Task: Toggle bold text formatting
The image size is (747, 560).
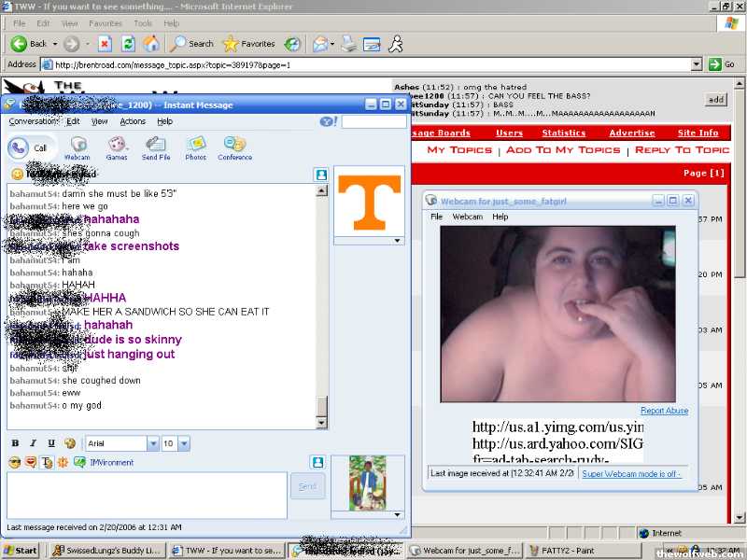Action: coord(15,443)
